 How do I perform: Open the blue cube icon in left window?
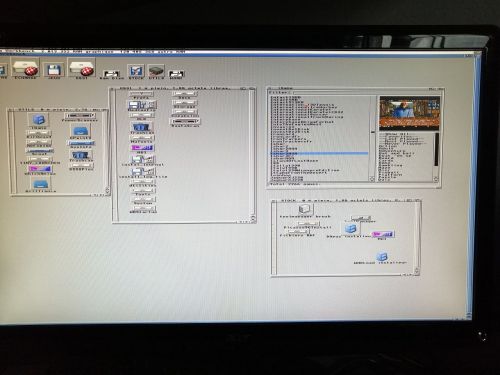point(38,119)
